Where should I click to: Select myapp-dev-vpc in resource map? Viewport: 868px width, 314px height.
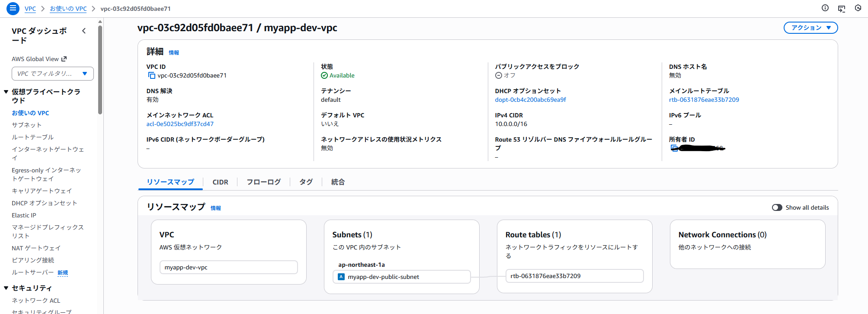tap(229, 267)
